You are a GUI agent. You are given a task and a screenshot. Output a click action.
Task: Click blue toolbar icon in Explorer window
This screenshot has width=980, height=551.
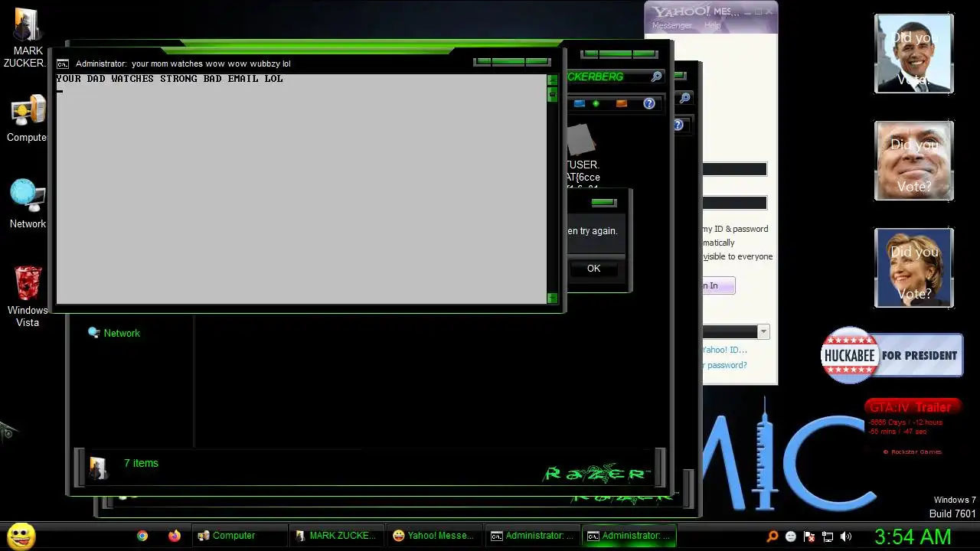pyautogui.click(x=580, y=103)
